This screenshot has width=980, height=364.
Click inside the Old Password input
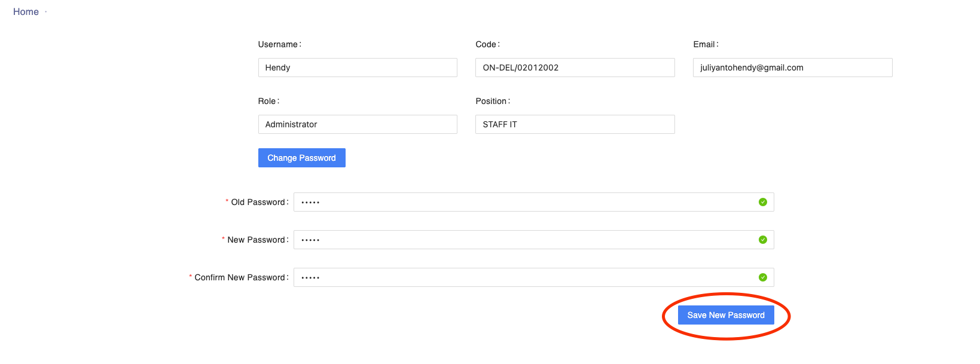click(x=526, y=202)
